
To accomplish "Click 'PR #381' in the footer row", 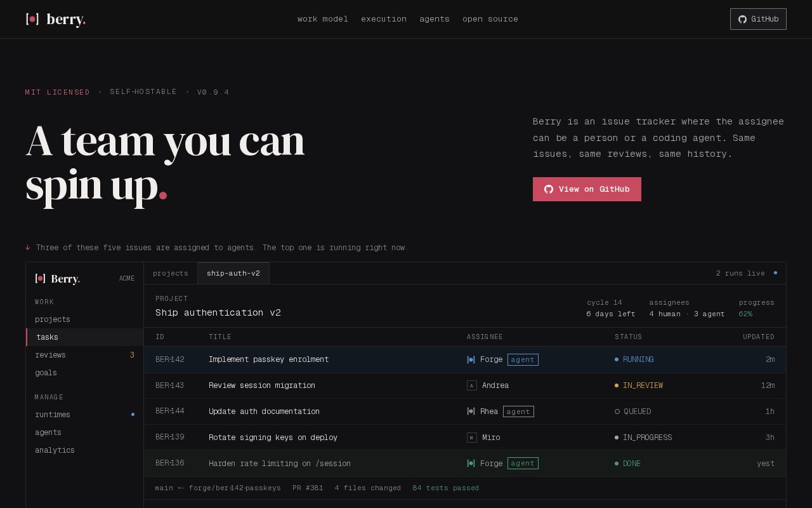I will (x=308, y=488).
